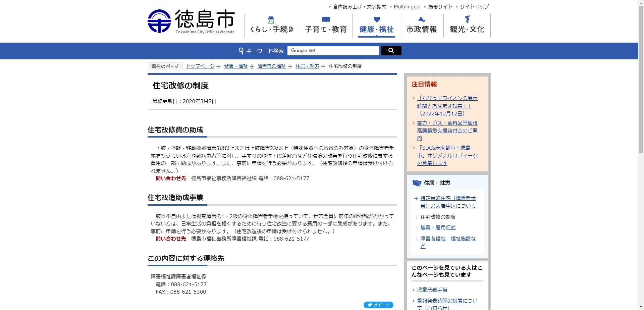Click the 住宅改修の制度 page title
Viewport: 644px width, 310px height.
click(180, 86)
